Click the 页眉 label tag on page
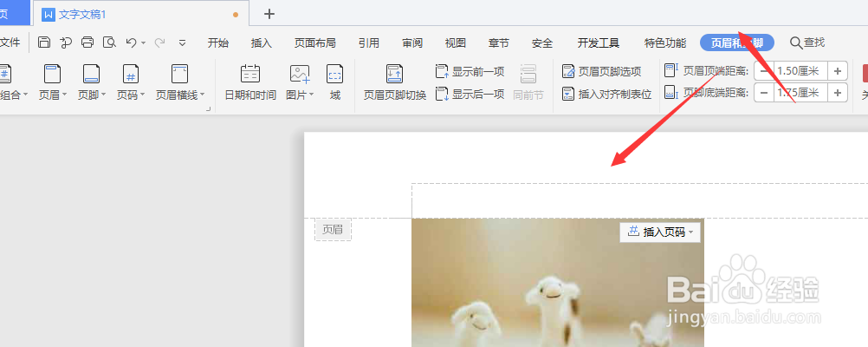The width and height of the screenshot is (868, 347). [333, 230]
